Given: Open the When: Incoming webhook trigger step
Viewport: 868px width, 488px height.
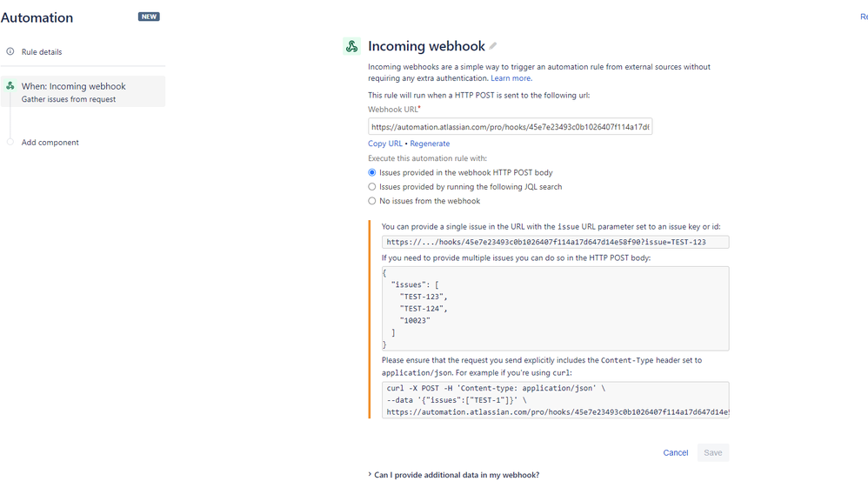Looking at the screenshot, I should (83, 91).
